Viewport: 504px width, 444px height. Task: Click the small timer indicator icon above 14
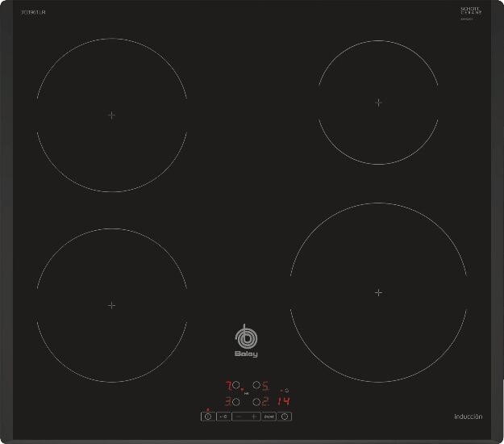coord(285,391)
